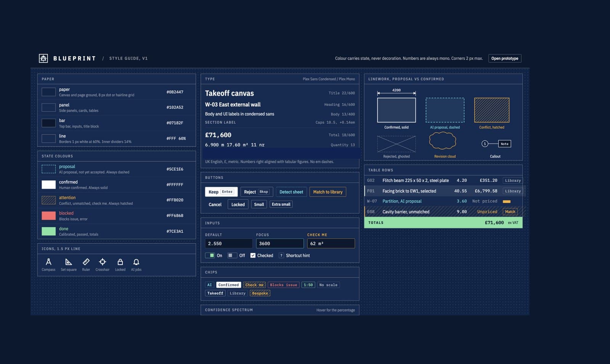This screenshot has width=610, height=364.
Task: Choose the Ruler icon
Action: [86, 262]
